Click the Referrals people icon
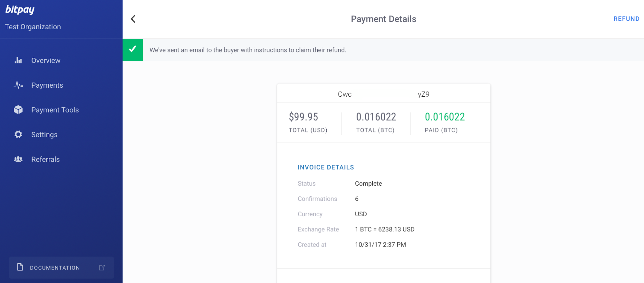 (18, 159)
